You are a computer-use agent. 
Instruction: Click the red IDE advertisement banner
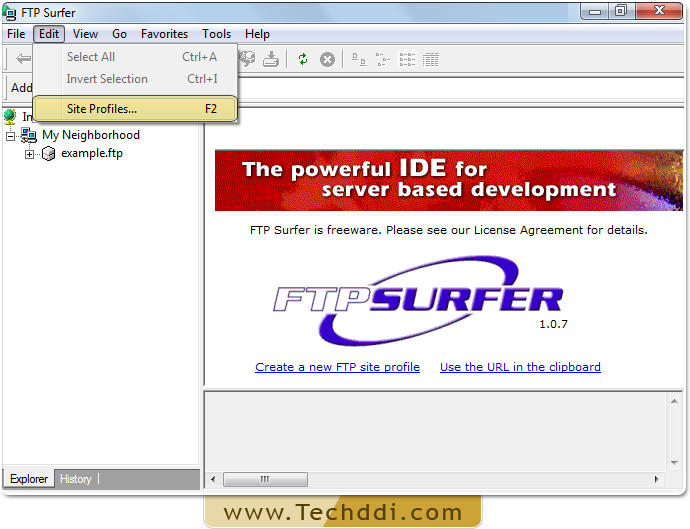point(449,180)
